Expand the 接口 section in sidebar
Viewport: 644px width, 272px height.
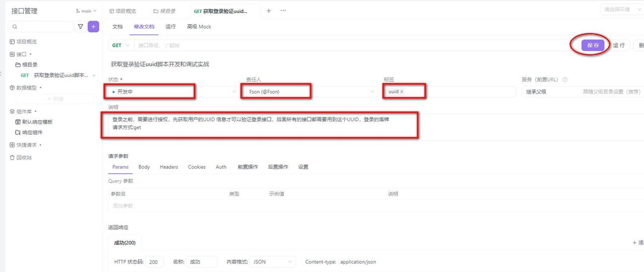(21, 54)
